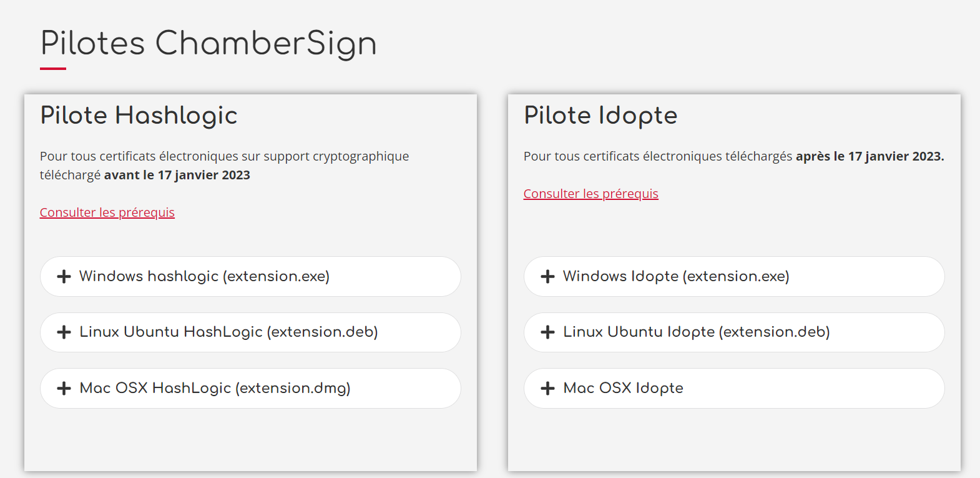Click the plus icon beside Linux Ubuntu Idopte
980x478 pixels.
(x=547, y=332)
